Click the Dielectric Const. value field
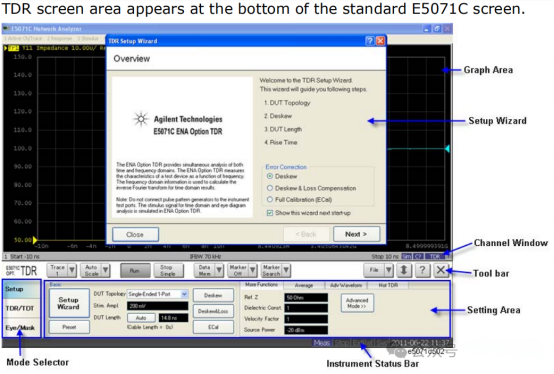Image resolution: width=554 pixels, height=374 pixels. (306, 308)
